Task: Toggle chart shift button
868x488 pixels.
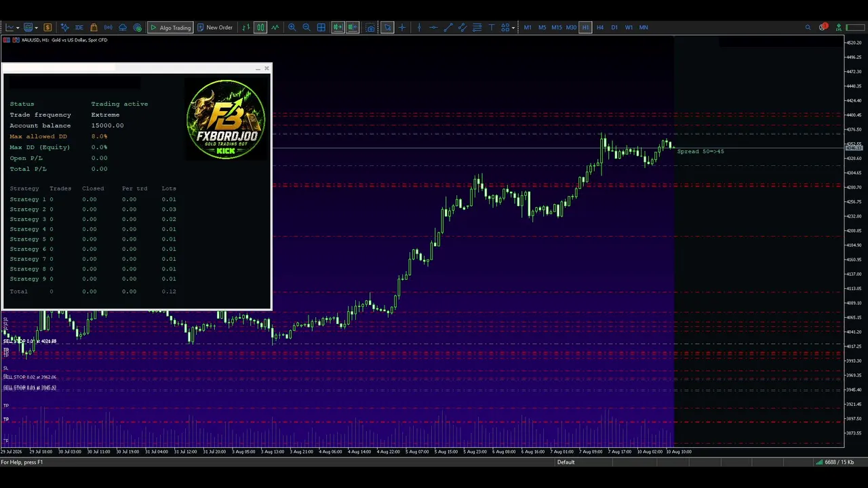Action: (353, 27)
